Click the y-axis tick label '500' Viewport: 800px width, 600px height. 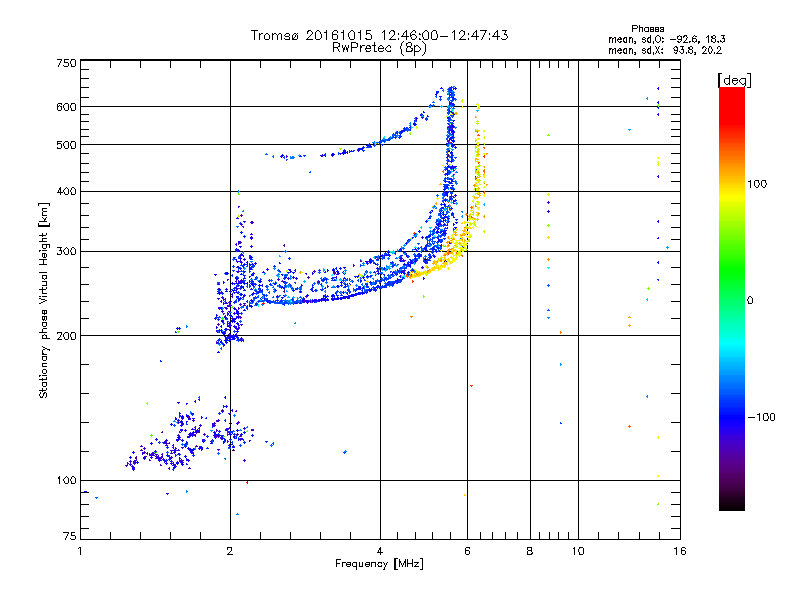pyautogui.click(x=66, y=145)
